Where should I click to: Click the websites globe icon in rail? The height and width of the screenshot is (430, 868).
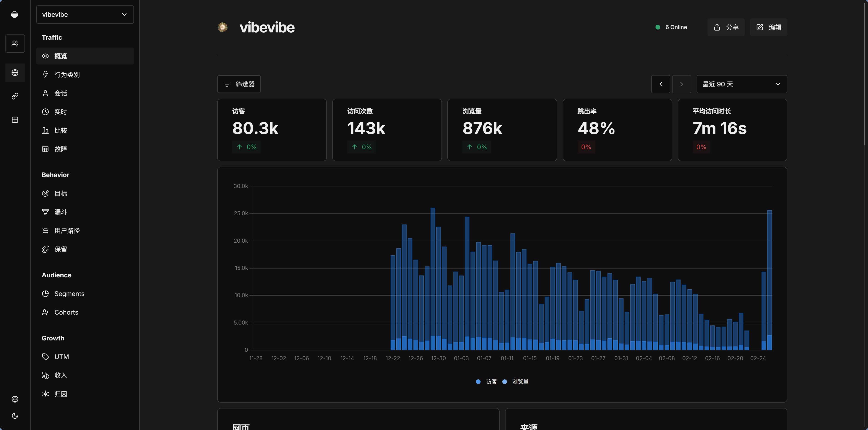pos(15,72)
